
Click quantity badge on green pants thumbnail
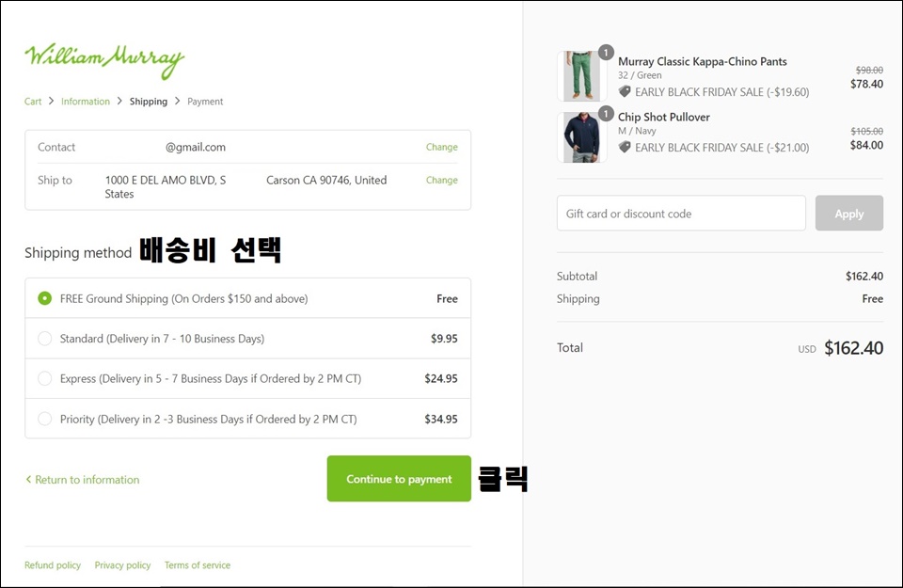coord(606,53)
